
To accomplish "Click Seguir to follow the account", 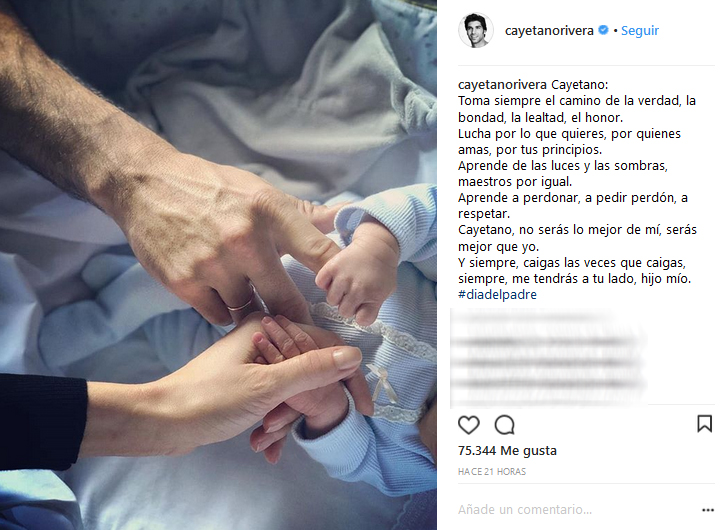I will point(640,31).
